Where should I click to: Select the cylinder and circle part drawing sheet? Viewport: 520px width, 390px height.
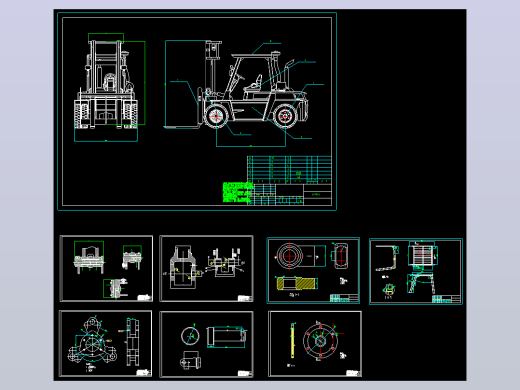[x=206, y=344]
